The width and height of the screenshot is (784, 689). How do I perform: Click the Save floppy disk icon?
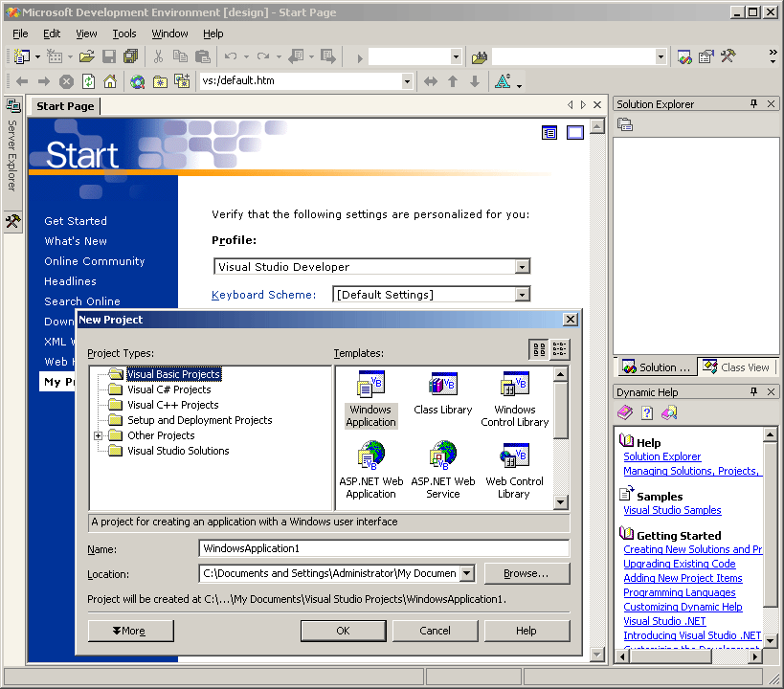108,56
